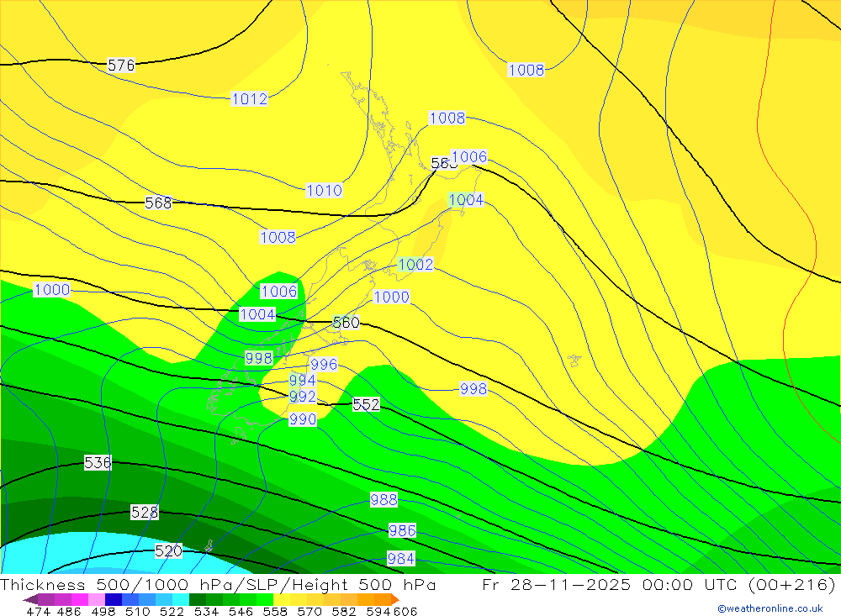Select the light pink legend swatch above 498
Viewport: 841px width, 616px height.
coord(97,599)
